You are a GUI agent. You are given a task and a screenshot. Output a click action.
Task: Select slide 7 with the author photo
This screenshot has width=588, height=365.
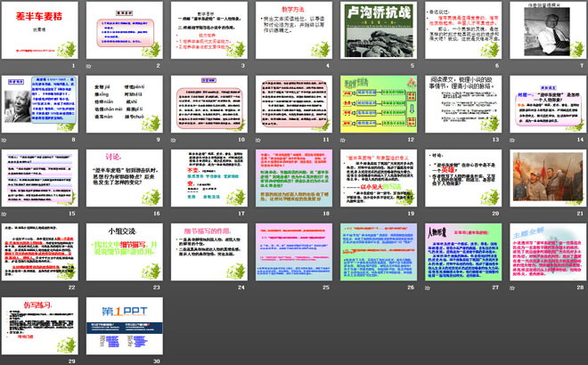pyautogui.click(x=548, y=30)
